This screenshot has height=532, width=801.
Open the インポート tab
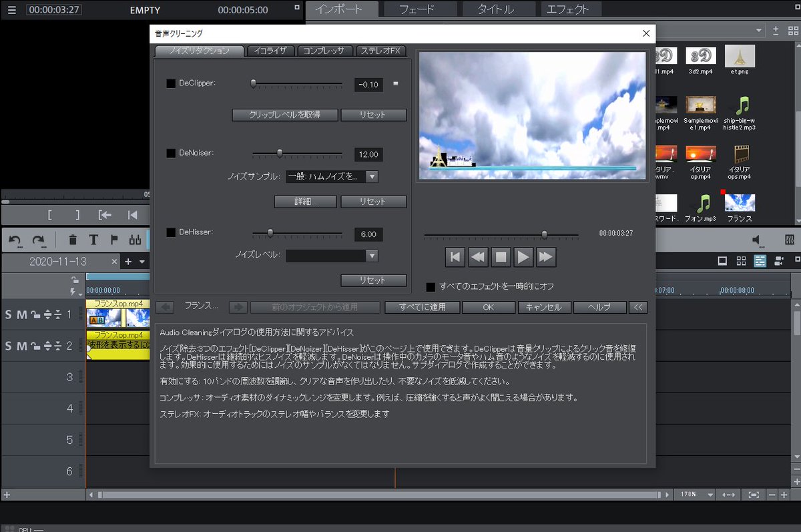pos(343,9)
